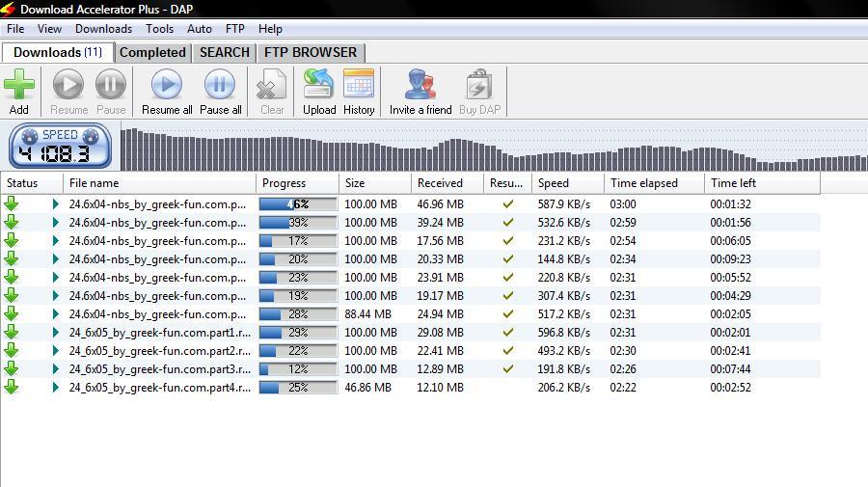Sort by the Progress column header
Image resolution: width=868 pixels, height=487 pixels.
(x=297, y=183)
